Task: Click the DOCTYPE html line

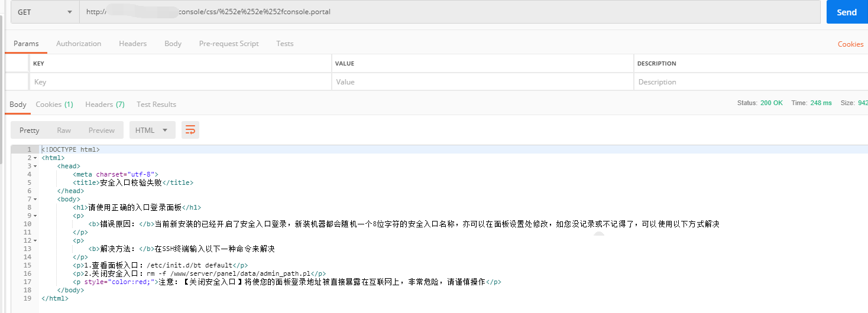Action: 70,149
